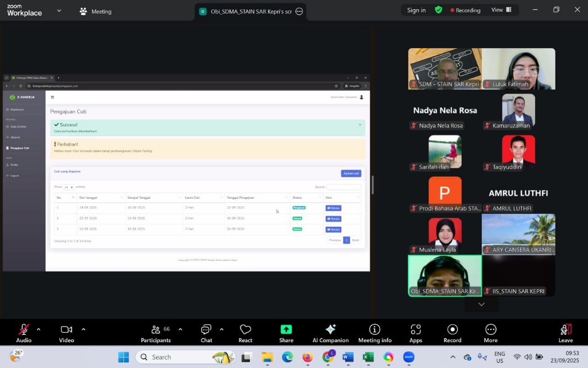Open the More options menu
Screen dimensions: 588x368
[x=491, y=333]
